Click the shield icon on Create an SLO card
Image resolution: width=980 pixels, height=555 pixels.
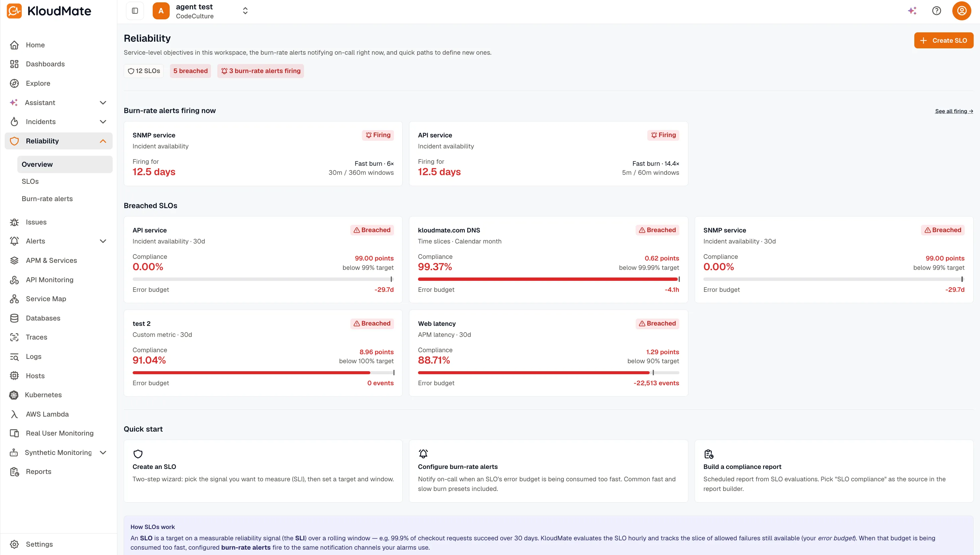(138, 454)
